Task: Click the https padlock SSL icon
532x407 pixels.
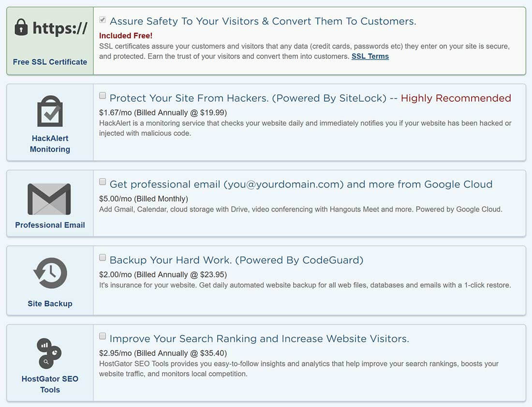Action: pyautogui.click(x=50, y=28)
